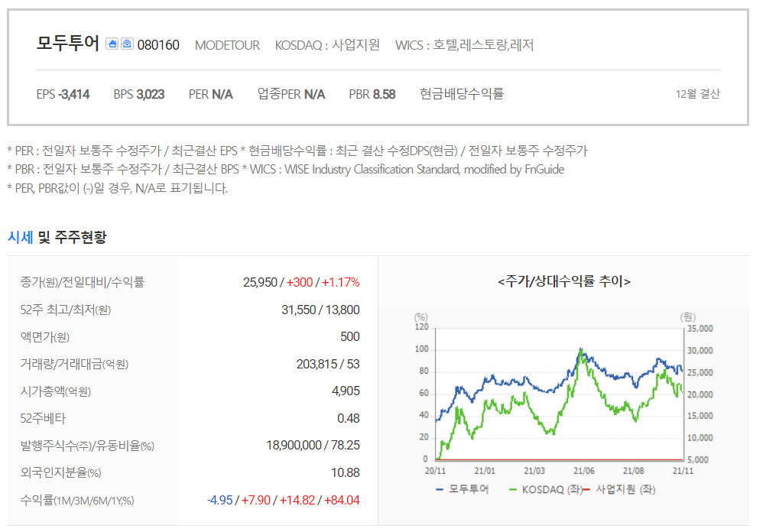Click the KOSDAQ : 사업지원 classification

pyautogui.click(x=327, y=45)
